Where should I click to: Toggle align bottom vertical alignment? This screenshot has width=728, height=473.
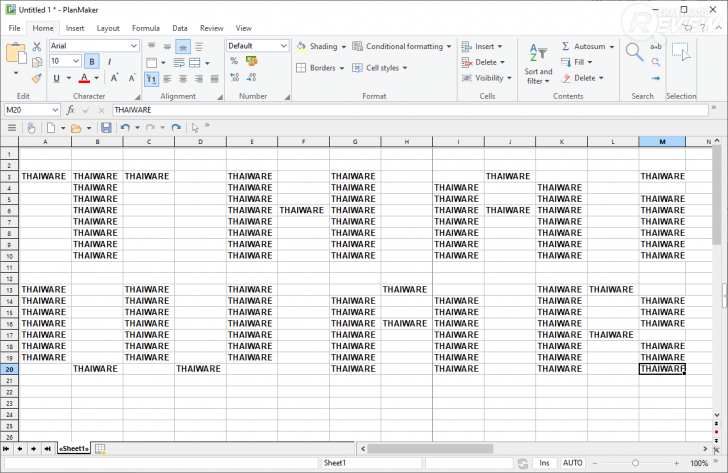coord(183,46)
